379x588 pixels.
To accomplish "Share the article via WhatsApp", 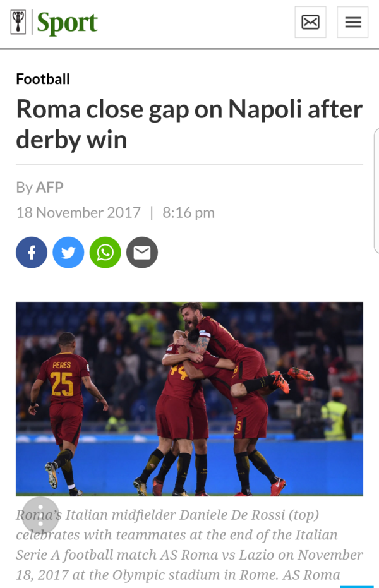I will tap(105, 253).
